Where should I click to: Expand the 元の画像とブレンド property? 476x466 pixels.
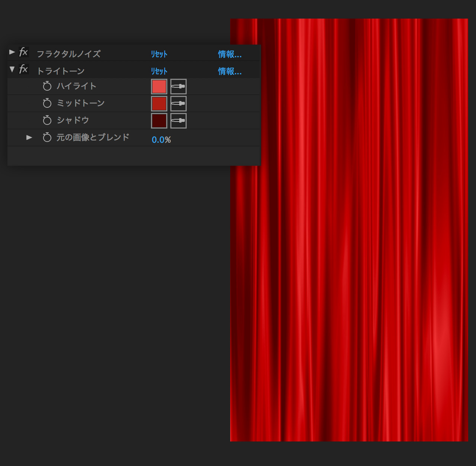(29, 137)
